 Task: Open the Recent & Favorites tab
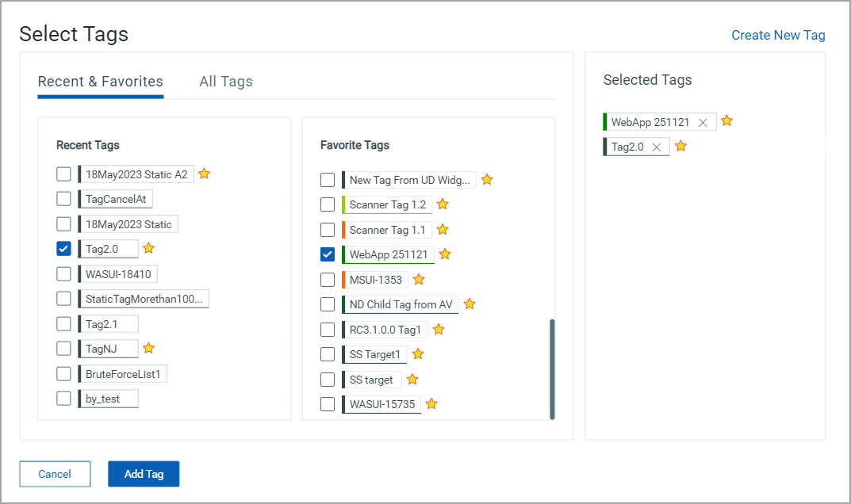[101, 82]
